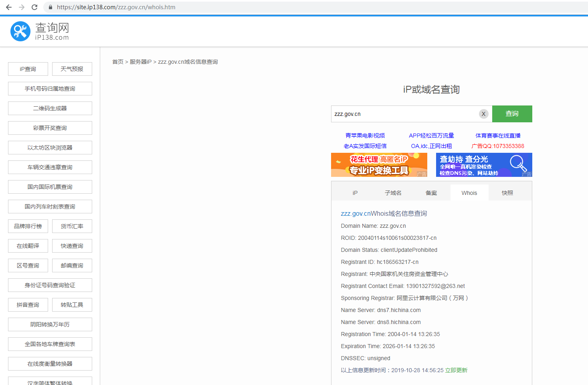This screenshot has height=385, width=588.
Task: Open 体育赛事在线直播 link
Action: (498, 136)
